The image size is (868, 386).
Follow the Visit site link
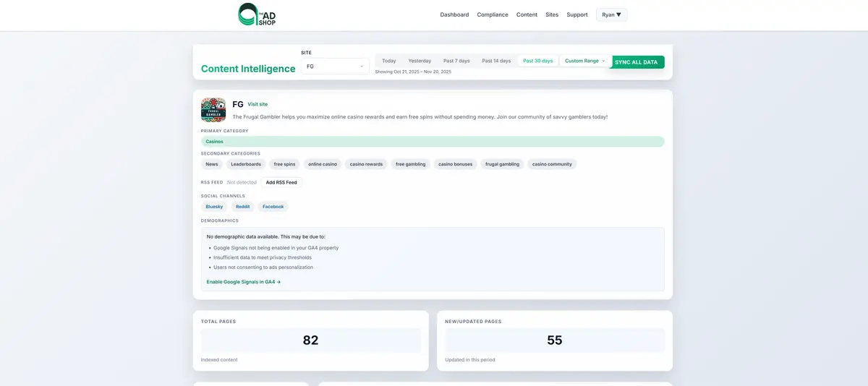coord(258,104)
